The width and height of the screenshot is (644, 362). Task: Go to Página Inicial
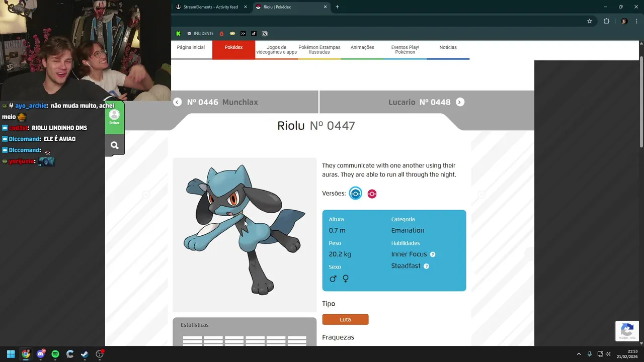tap(191, 47)
